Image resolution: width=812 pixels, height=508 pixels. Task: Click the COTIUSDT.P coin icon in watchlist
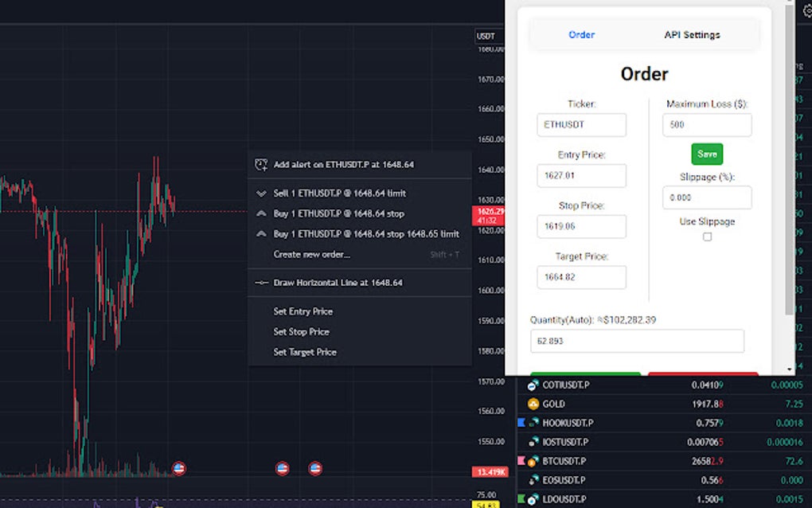532,385
